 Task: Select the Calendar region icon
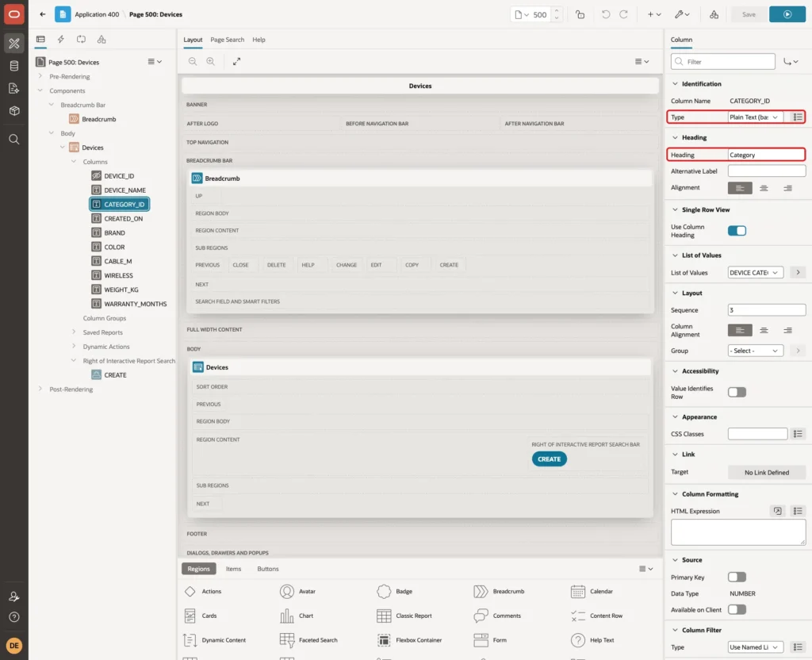coord(578,591)
